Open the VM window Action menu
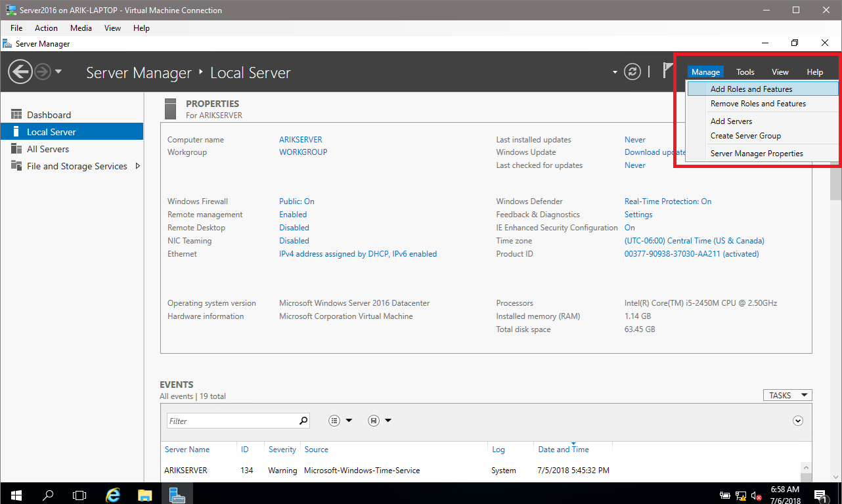 tap(46, 28)
